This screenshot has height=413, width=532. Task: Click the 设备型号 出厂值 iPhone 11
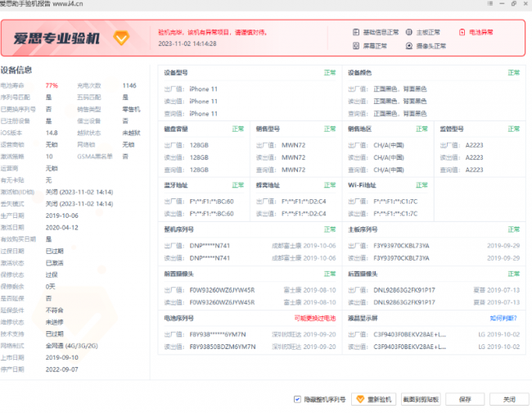pyautogui.click(x=203, y=89)
